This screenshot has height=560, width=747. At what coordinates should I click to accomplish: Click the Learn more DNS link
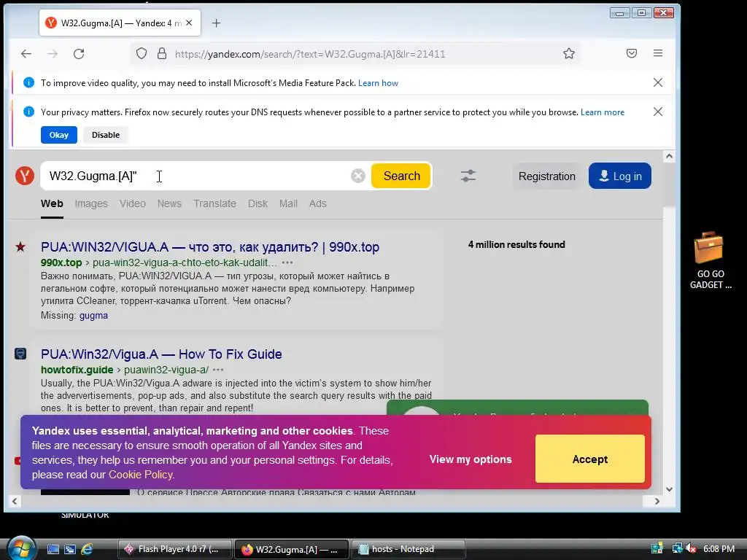[x=602, y=112]
